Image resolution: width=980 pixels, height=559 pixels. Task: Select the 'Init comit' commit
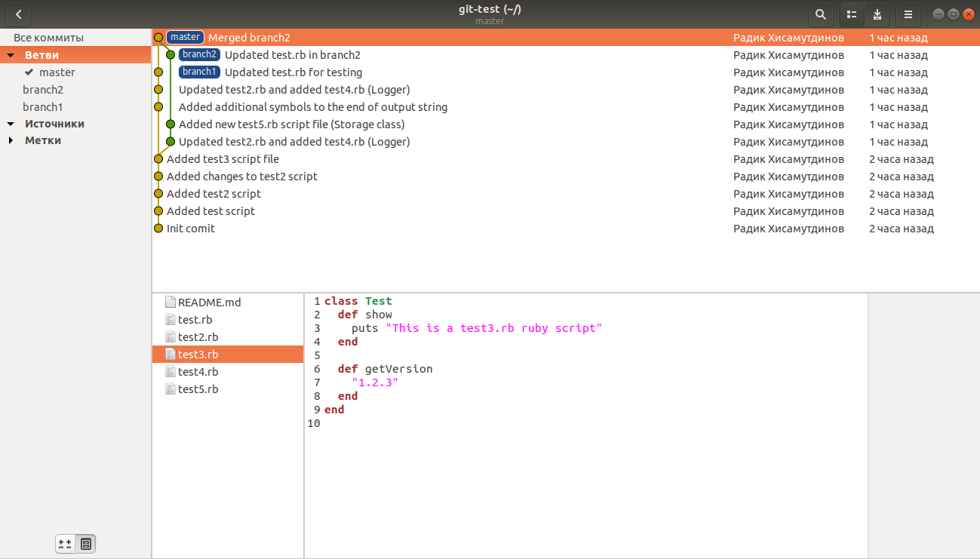click(x=191, y=229)
